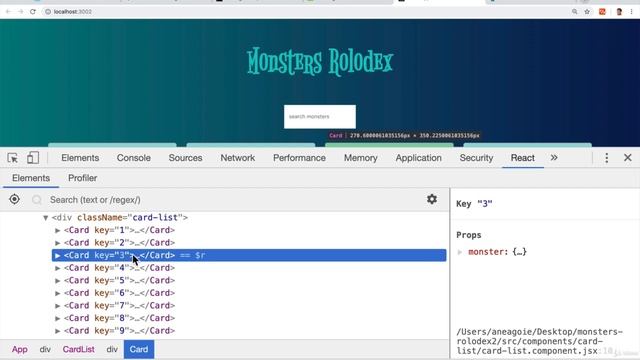Expand Card key="1" node
This screenshot has width=640, height=360.
pyautogui.click(x=58, y=231)
